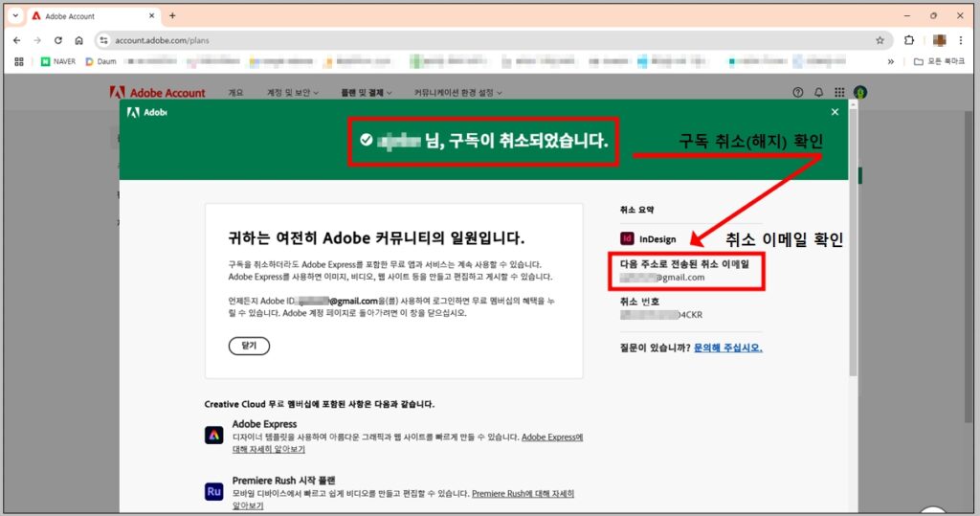Click the 닫기 button
Image resolution: width=980 pixels, height=516 pixels.
coord(249,346)
